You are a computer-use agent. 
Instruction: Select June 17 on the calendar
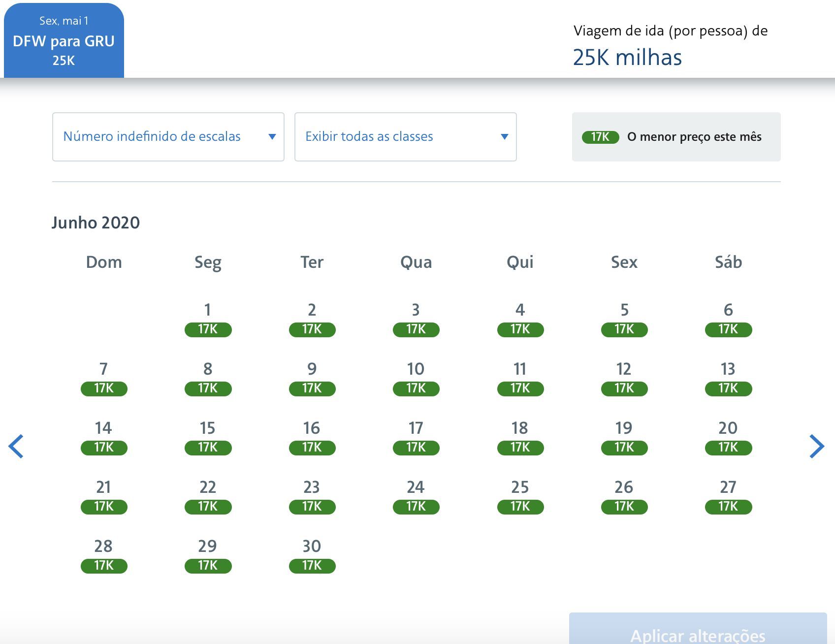pos(416,437)
